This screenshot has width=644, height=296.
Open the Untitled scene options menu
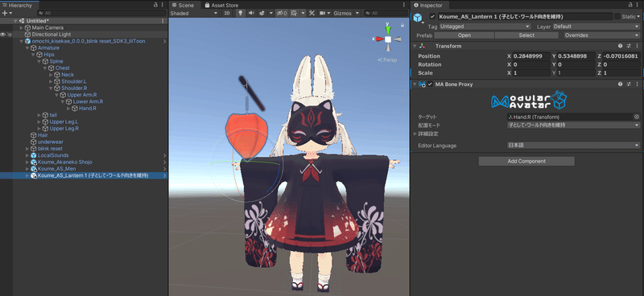[x=163, y=21]
